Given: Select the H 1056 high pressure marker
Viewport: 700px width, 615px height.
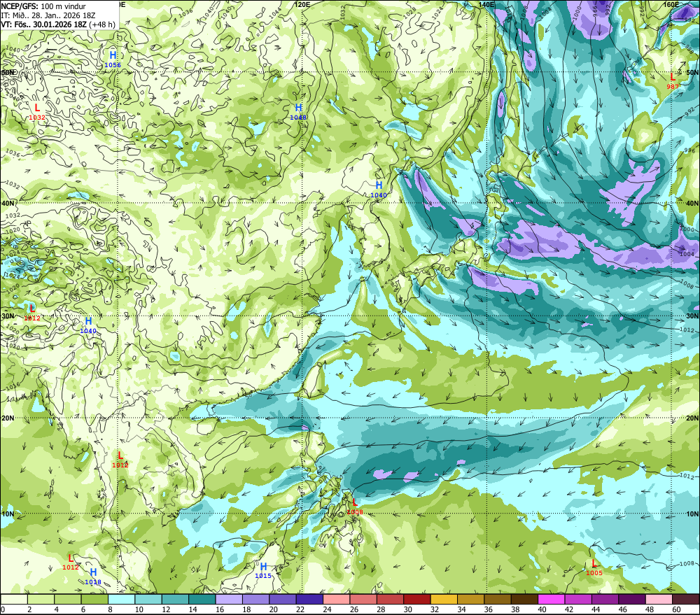Looking at the screenshot, I should point(113,59).
